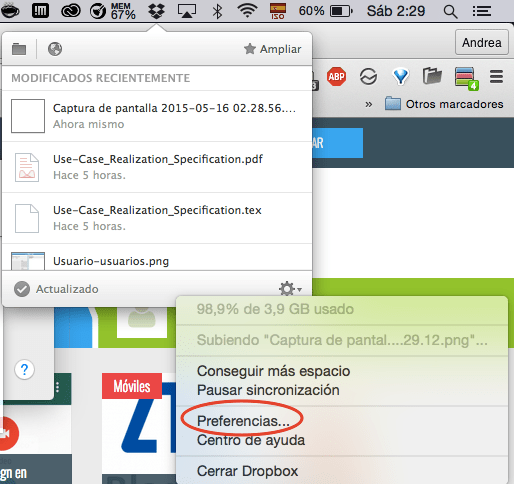Open Usuario-usuarios.png entry
This screenshot has height=484, width=514.
157,257
